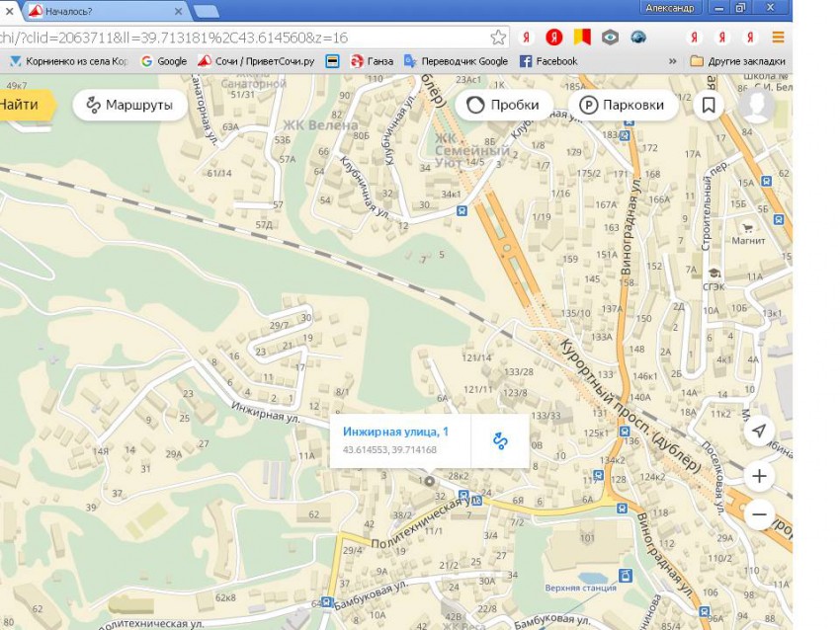
Task: Zoom in with the plus button
Action: click(x=759, y=477)
